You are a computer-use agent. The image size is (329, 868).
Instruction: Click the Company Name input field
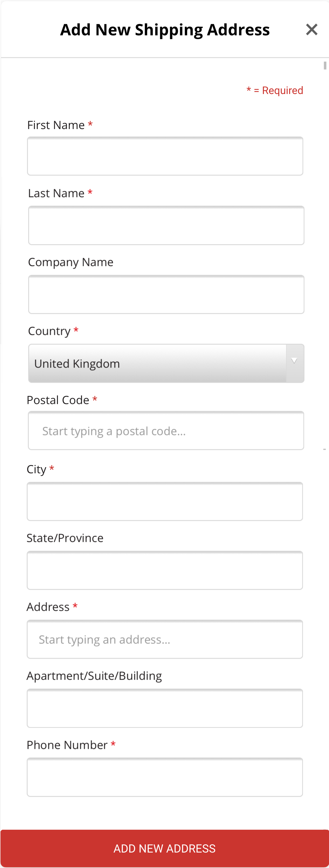[x=166, y=294]
